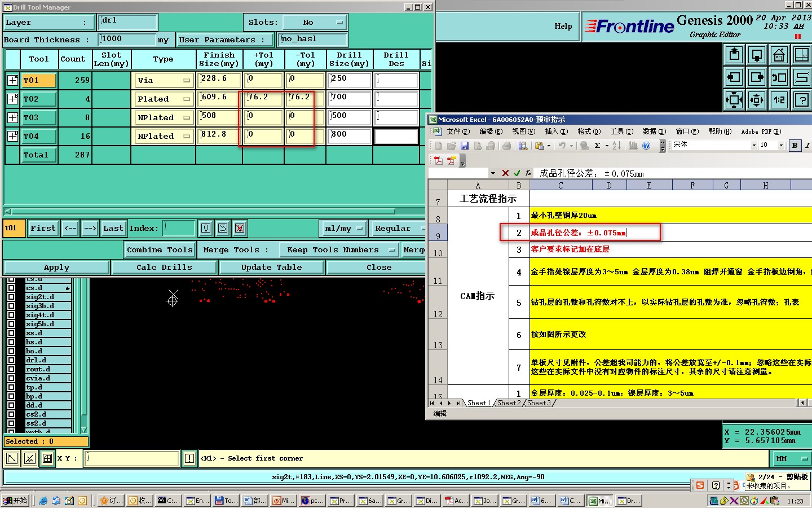Open the Excel 文件(F) menu

click(x=458, y=132)
